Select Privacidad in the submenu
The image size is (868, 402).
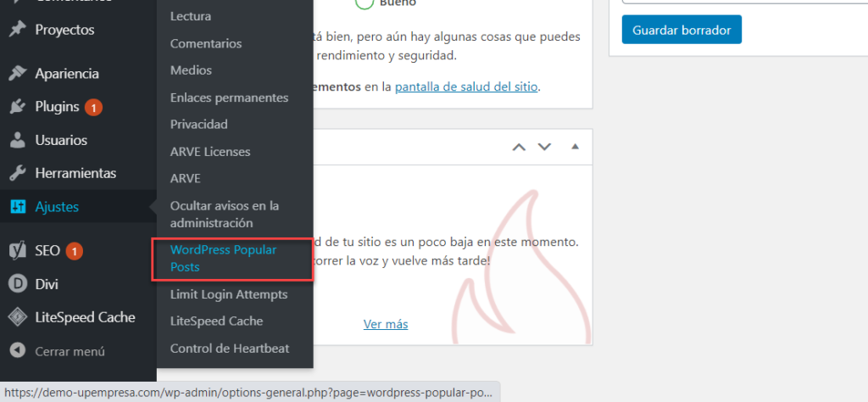click(x=198, y=125)
